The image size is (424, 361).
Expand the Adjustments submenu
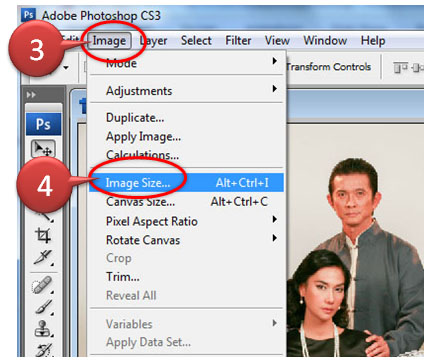(x=186, y=90)
